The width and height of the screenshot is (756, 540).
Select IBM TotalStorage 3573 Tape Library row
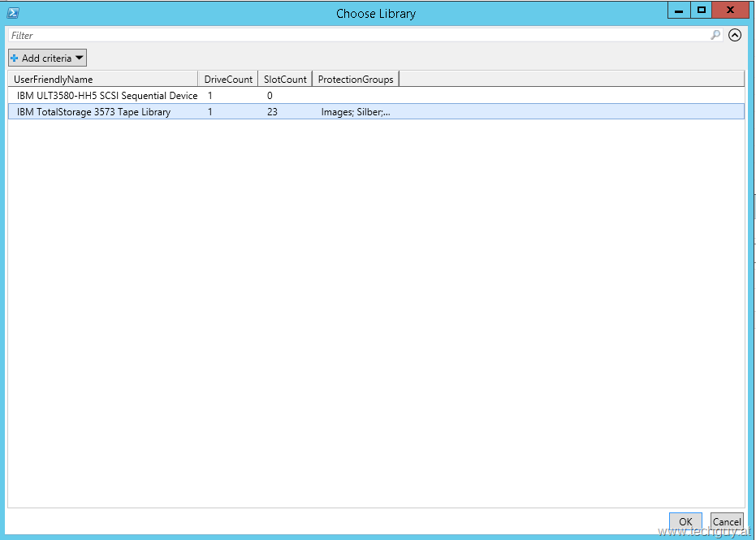point(93,112)
